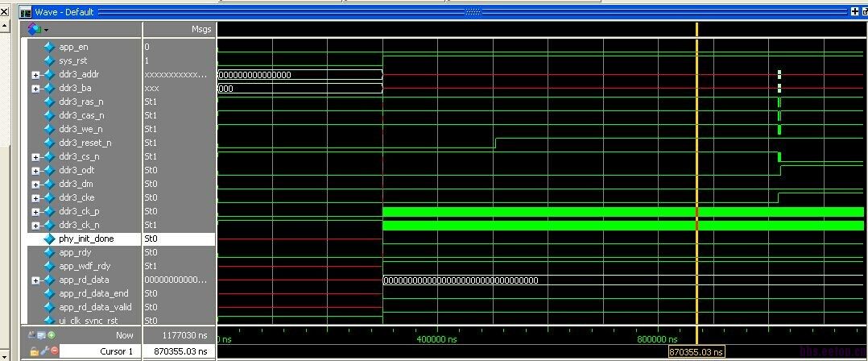Click the ddr3_ck_n value St1 in Msgs column
Screen dimensions: 868x361
151,226
